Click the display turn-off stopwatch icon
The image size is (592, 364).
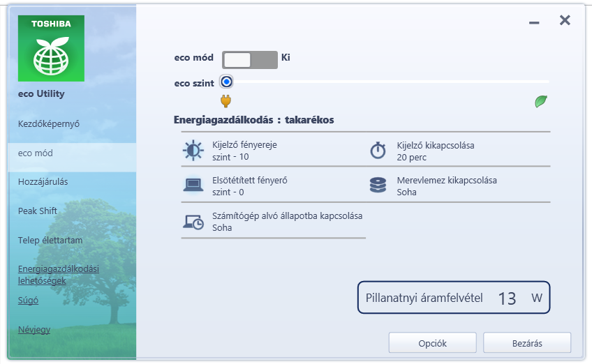point(378,151)
